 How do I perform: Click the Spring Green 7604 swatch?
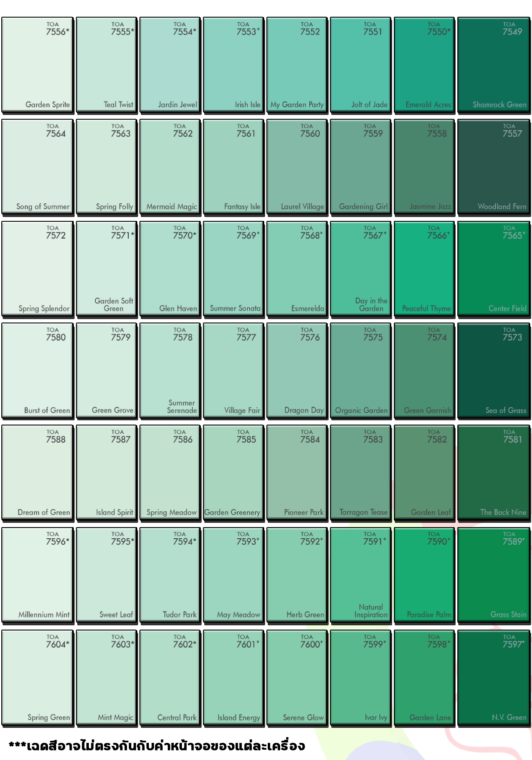pos(37,678)
